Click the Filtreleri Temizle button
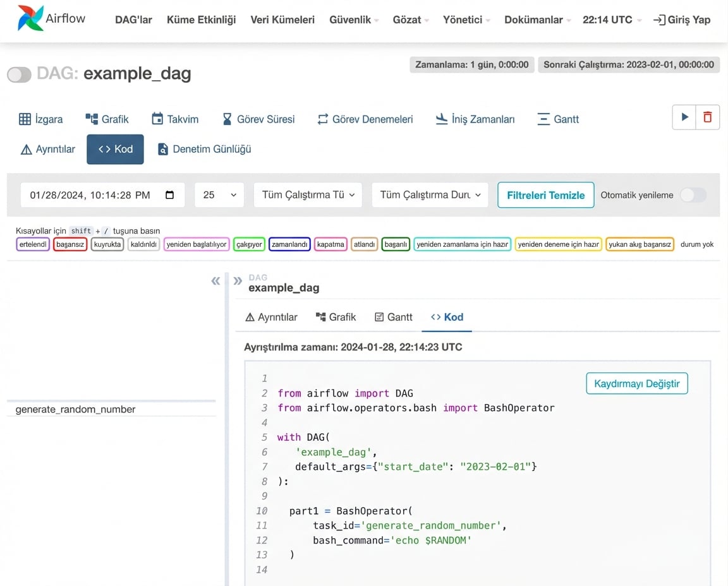The image size is (728, 586). (x=545, y=195)
